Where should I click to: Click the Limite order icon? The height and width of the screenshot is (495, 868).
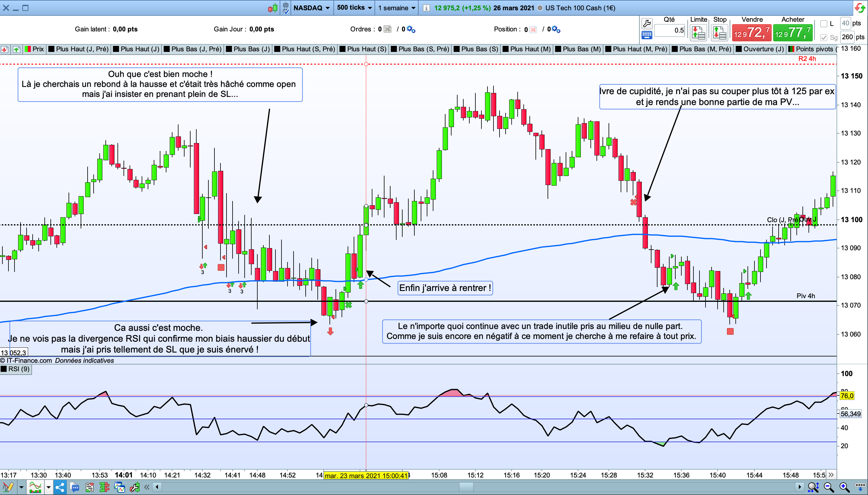point(698,33)
